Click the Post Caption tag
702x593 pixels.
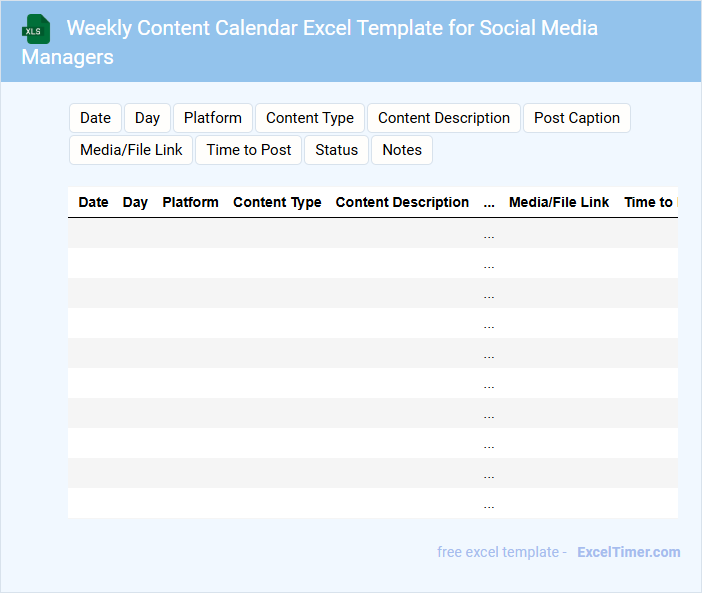tap(576, 118)
